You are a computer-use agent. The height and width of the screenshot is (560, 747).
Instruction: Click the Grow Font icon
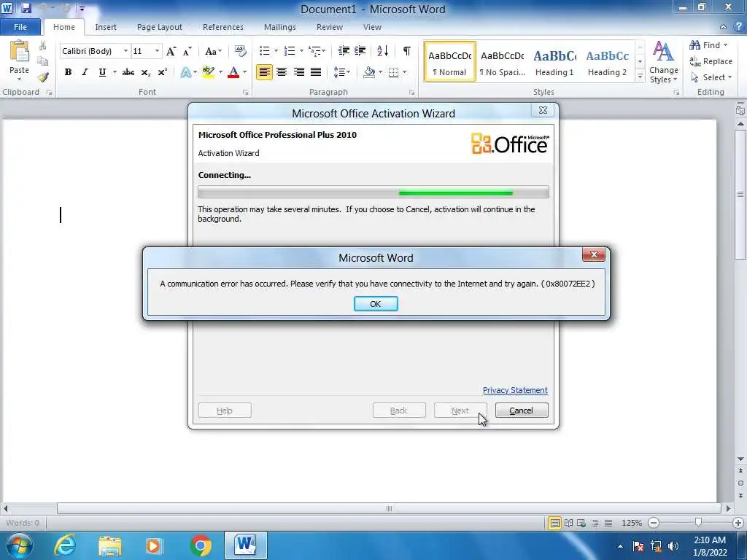click(x=171, y=51)
